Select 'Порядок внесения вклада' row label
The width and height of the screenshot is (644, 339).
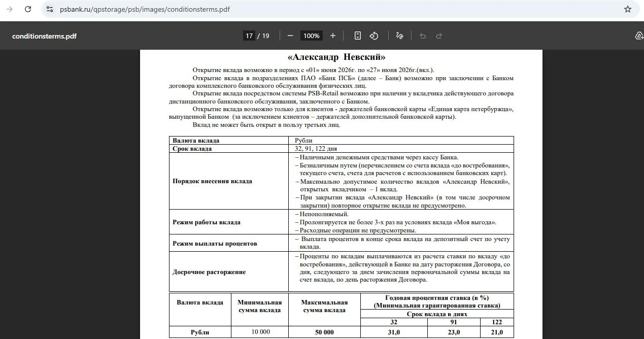pyautogui.click(x=212, y=181)
